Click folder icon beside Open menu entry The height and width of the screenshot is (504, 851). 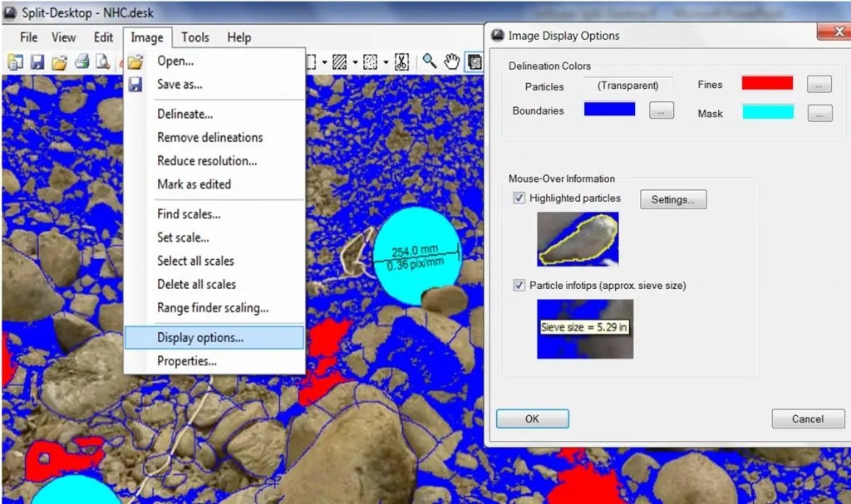coord(135,61)
